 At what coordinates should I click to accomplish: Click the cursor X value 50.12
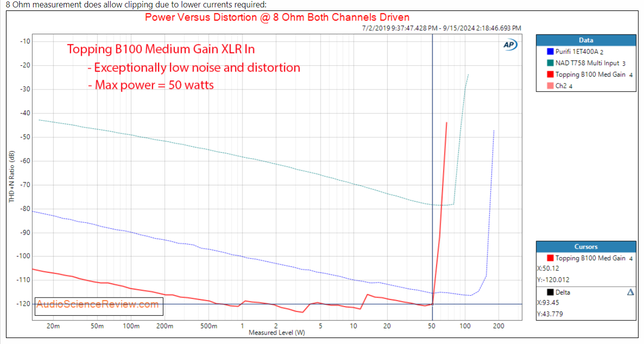coord(549,269)
